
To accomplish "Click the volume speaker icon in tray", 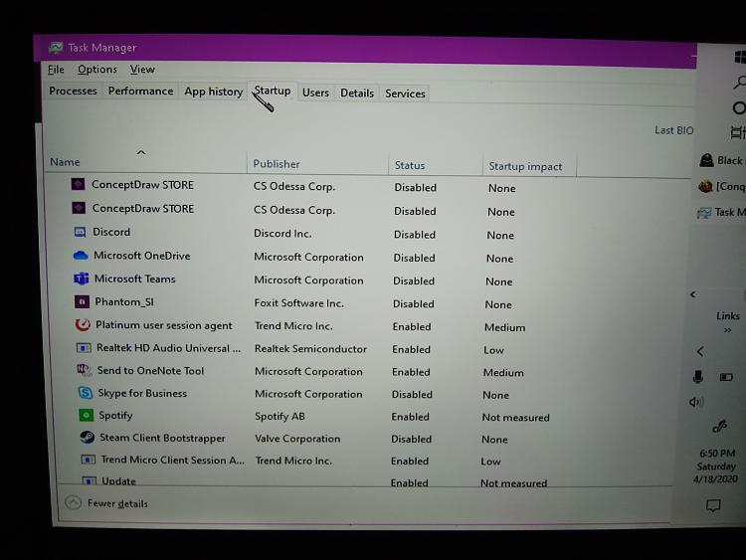I will coord(696,403).
